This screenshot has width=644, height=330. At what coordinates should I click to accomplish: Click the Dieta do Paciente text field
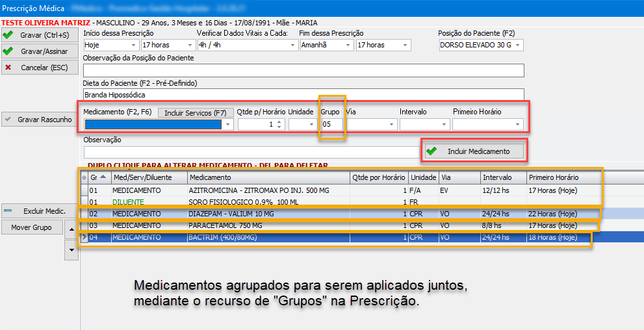[303, 95]
